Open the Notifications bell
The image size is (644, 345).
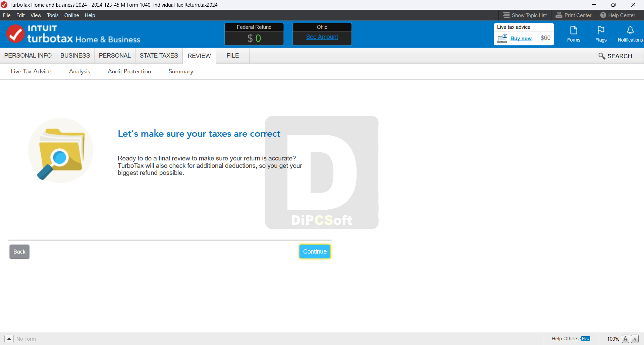(x=630, y=34)
